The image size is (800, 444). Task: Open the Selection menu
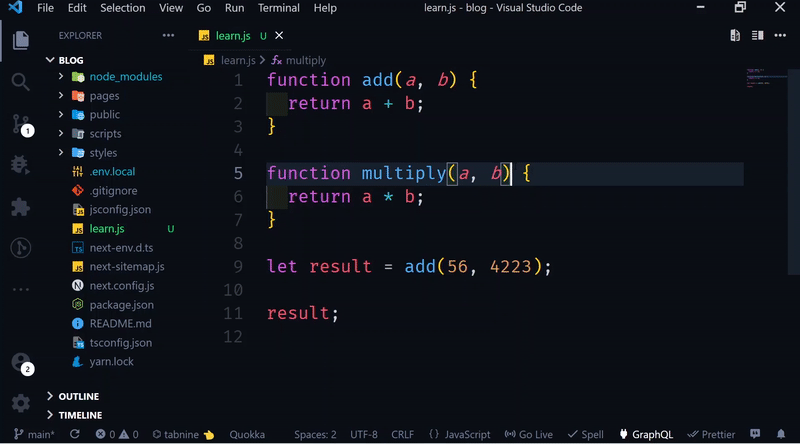[122, 8]
